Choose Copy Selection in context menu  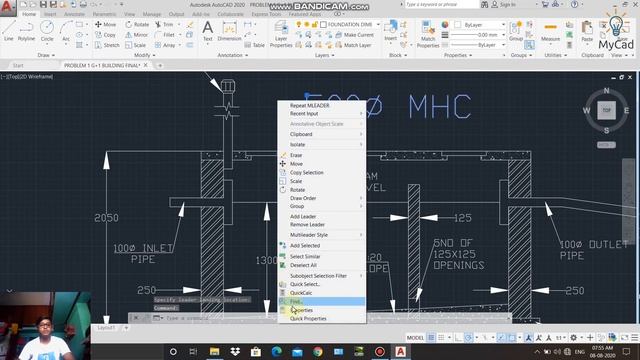[x=322, y=172]
